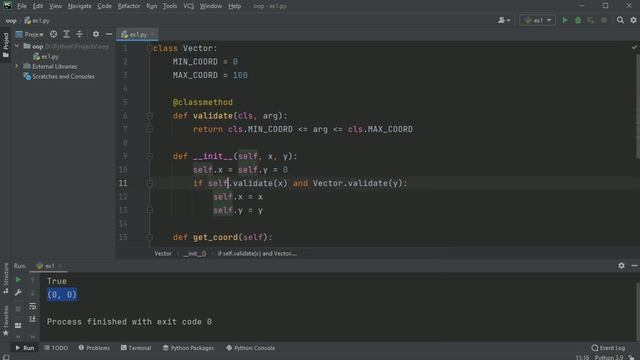This screenshot has height=360, width=640.
Task: Run with coverage from the main toolbar
Action: pos(591,20)
